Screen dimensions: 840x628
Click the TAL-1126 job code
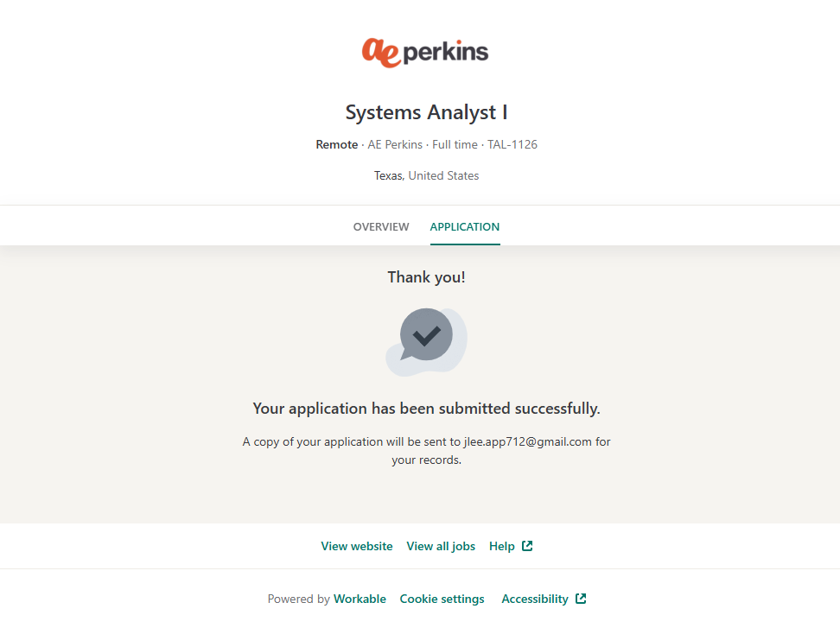coord(512,144)
